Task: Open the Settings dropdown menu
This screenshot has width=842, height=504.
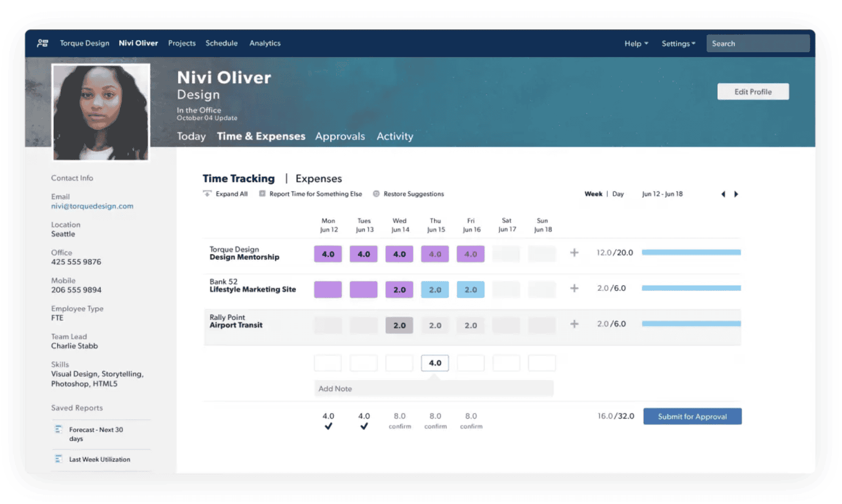Action: [x=678, y=44]
